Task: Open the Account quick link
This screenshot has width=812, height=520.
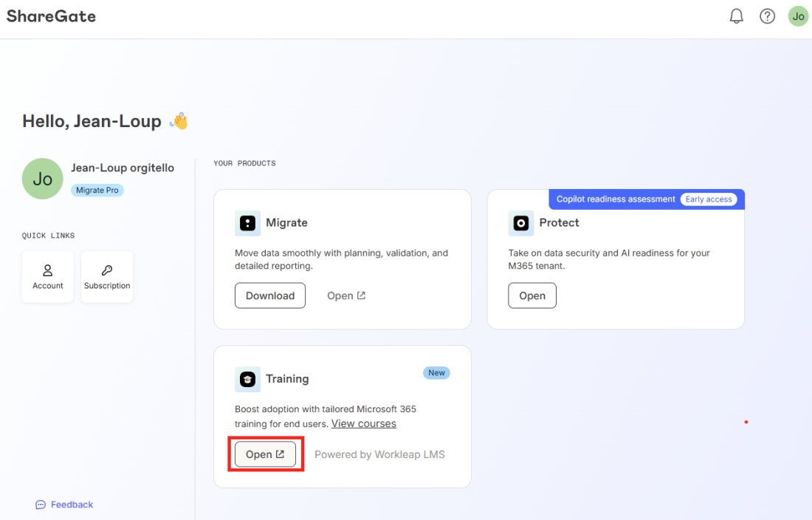Action: 48,277
